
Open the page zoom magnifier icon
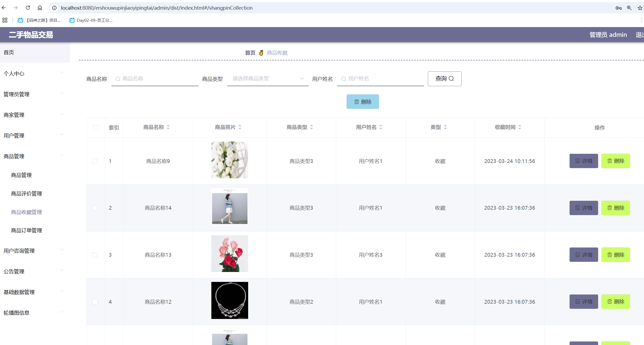tap(629, 8)
